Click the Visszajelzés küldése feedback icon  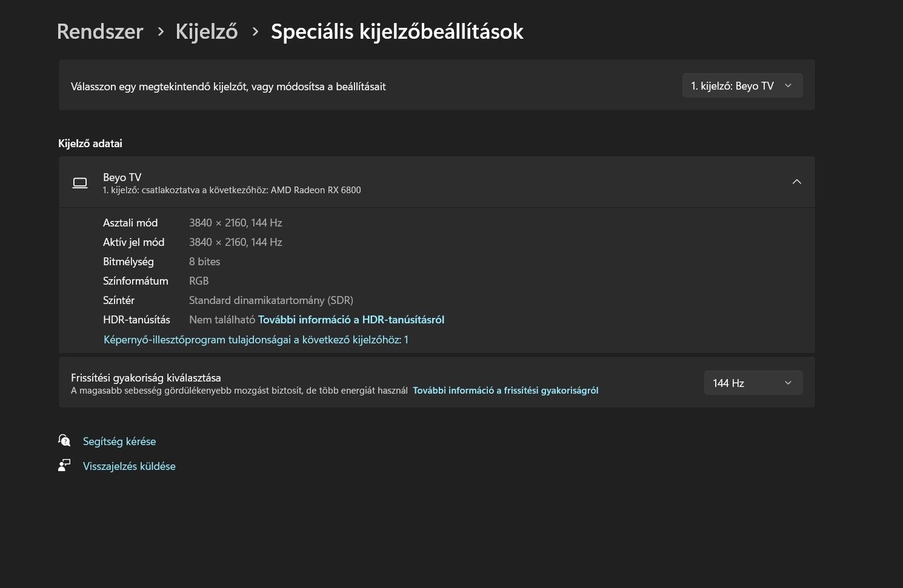64,465
